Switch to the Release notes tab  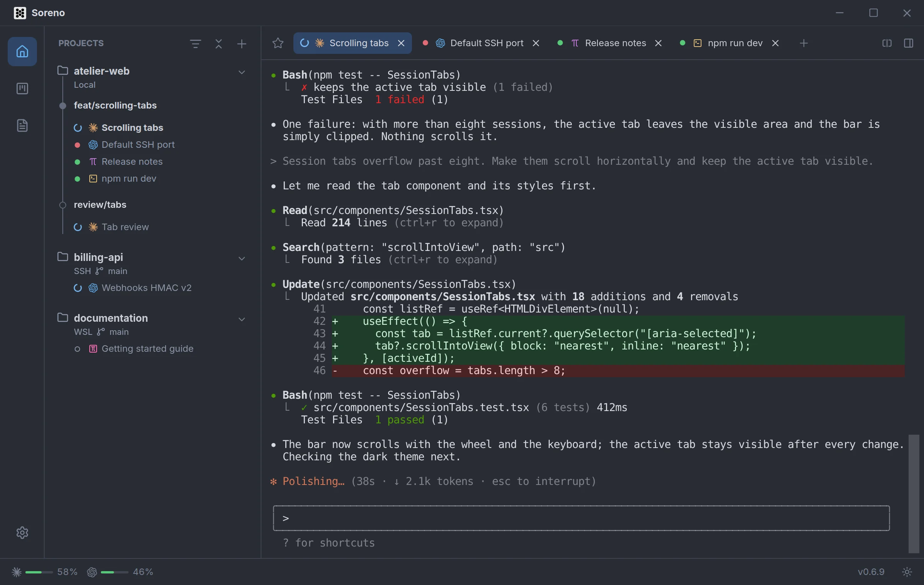point(610,43)
